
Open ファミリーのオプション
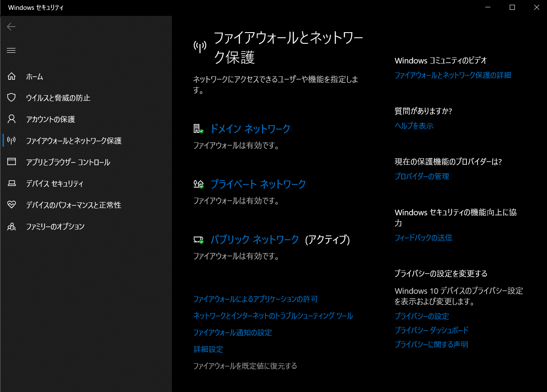[x=55, y=226]
